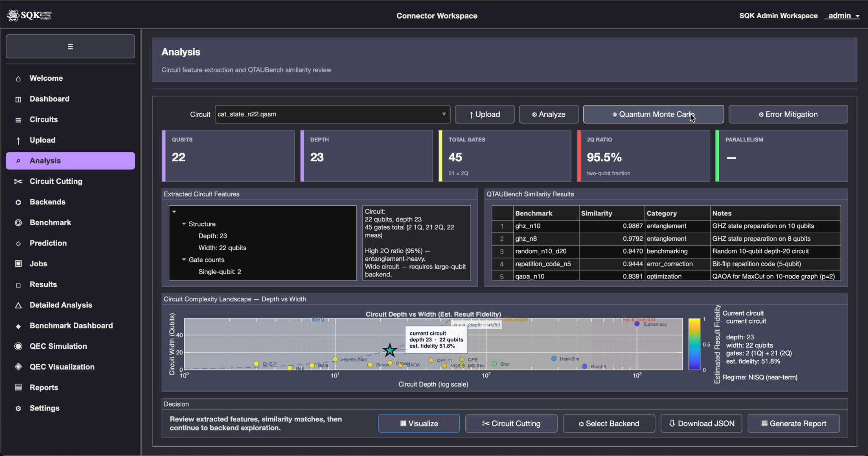This screenshot has width=868, height=456.
Task: Click the Notes column header
Action: coord(775,213)
